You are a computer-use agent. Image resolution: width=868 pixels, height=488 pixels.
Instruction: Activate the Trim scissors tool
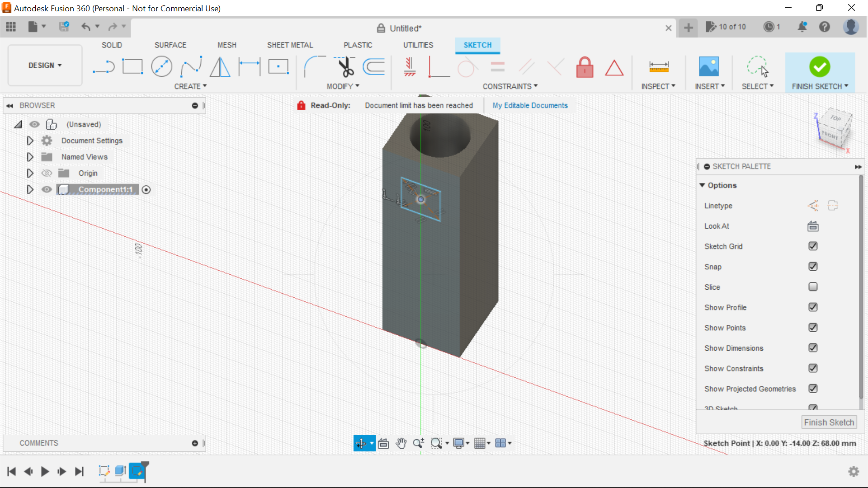click(346, 67)
